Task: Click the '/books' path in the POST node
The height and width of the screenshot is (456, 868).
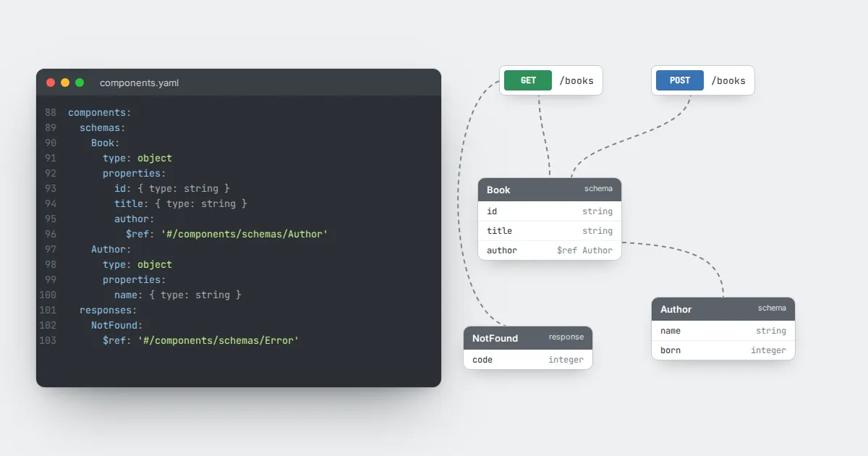Action: 728,81
